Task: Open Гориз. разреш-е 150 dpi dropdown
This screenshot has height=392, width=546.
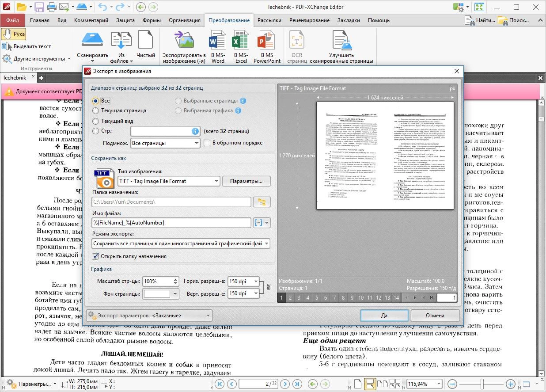Action: 243,282
